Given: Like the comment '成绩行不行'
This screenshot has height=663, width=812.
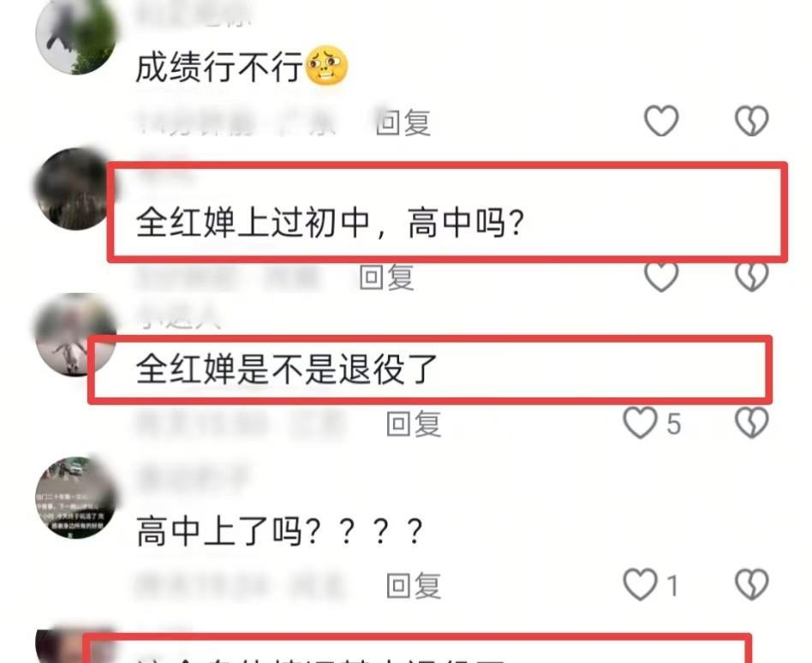Looking at the screenshot, I should [661, 121].
